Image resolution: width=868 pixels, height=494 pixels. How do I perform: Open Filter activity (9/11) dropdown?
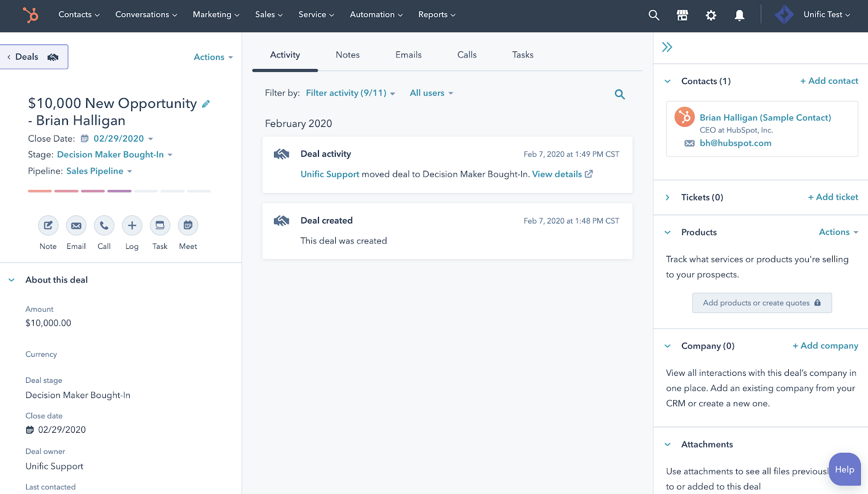tap(350, 93)
